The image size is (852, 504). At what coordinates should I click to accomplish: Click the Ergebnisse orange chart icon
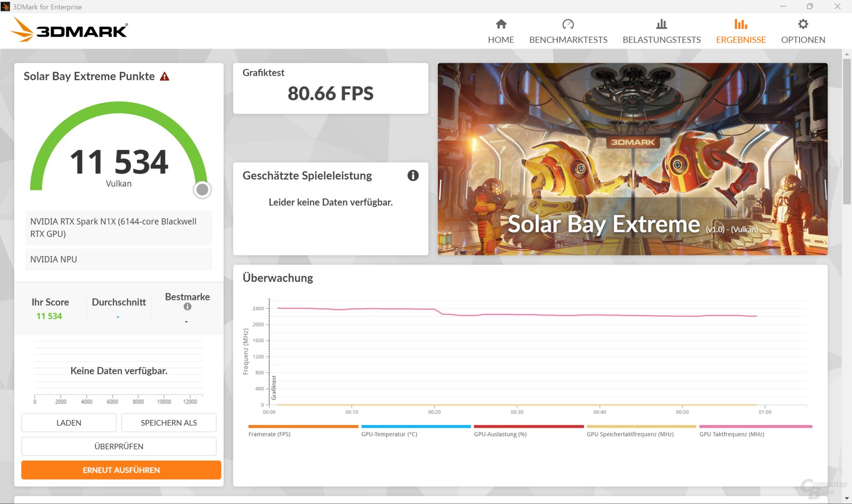coord(741,24)
